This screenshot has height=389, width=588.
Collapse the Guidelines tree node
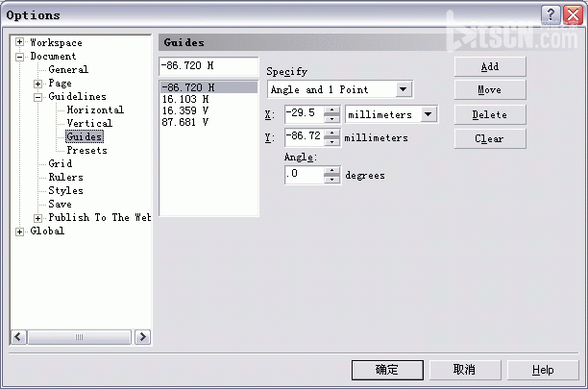[x=37, y=97]
